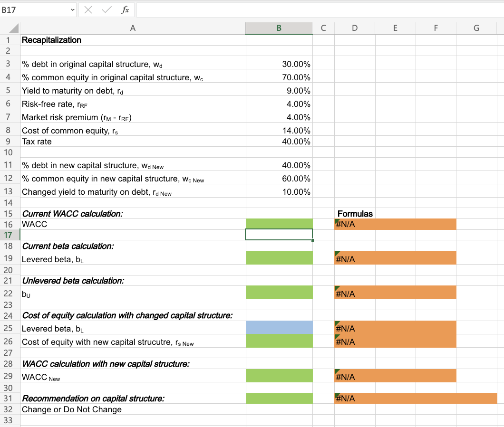Select the green WACC New cell
This screenshot has height=427, width=504.
279,376
